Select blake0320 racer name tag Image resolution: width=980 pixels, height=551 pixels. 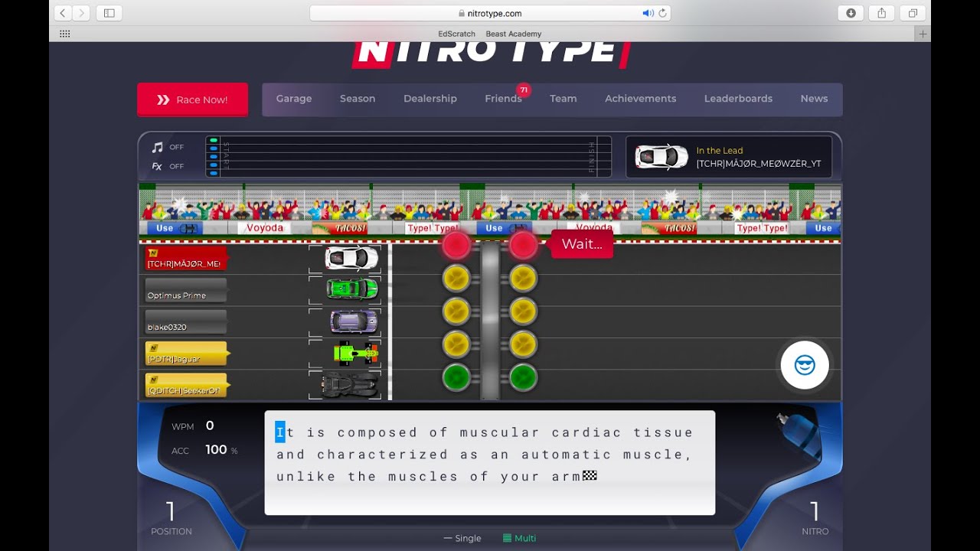click(x=185, y=321)
